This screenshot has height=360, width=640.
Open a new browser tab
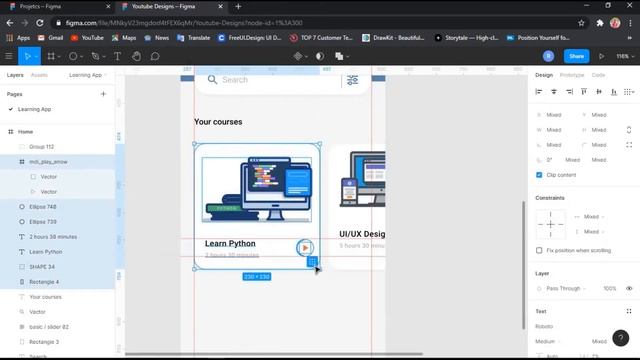pyautogui.click(x=238, y=7)
